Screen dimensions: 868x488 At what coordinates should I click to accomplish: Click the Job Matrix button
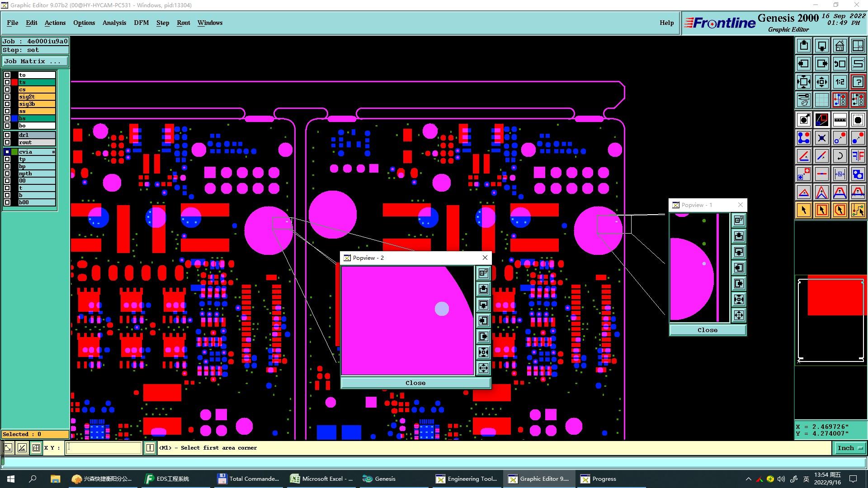(x=35, y=61)
